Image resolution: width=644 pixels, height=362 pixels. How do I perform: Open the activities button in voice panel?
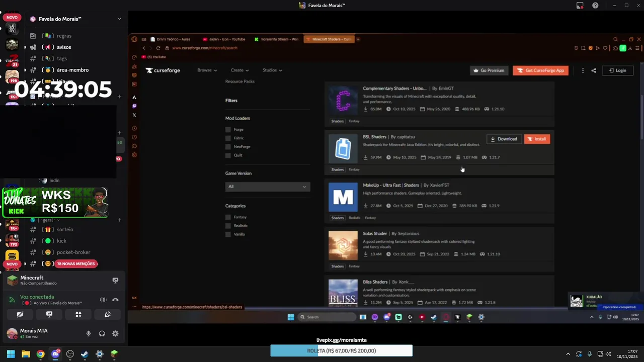point(78,314)
